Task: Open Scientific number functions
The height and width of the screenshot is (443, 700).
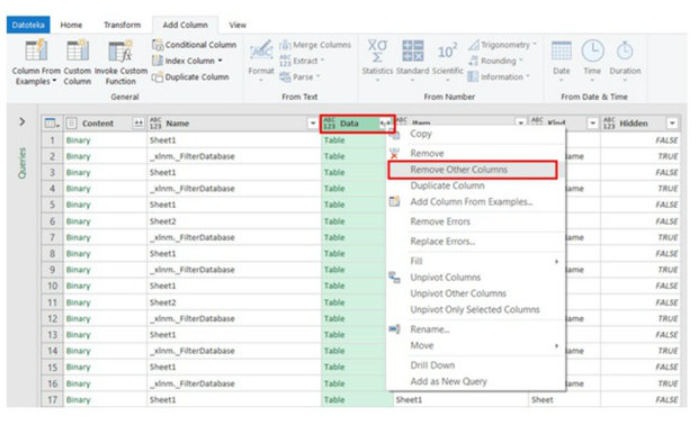Action: click(448, 60)
